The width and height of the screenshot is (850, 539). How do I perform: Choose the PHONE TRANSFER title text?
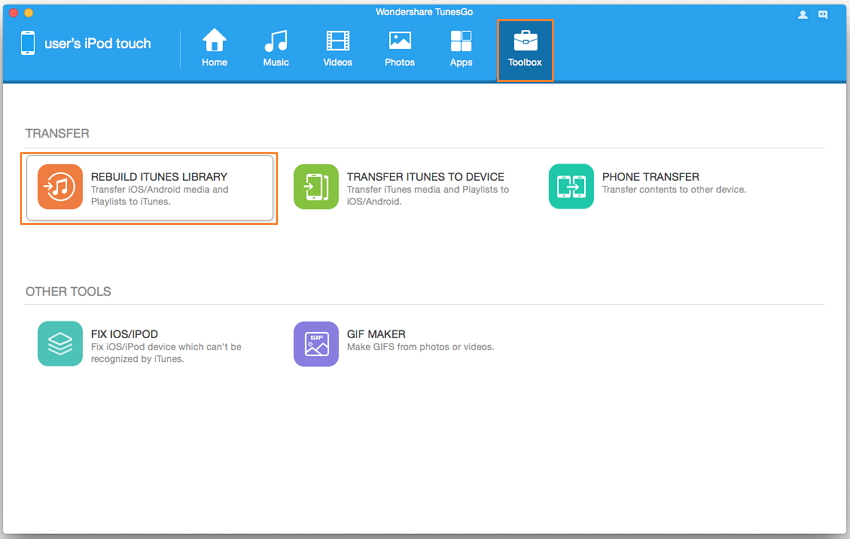pos(650,177)
